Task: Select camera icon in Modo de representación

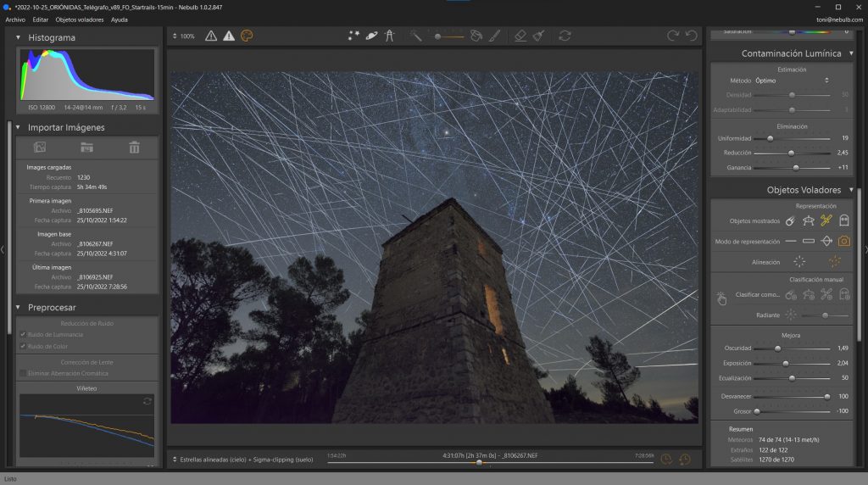Action: pos(843,242)
